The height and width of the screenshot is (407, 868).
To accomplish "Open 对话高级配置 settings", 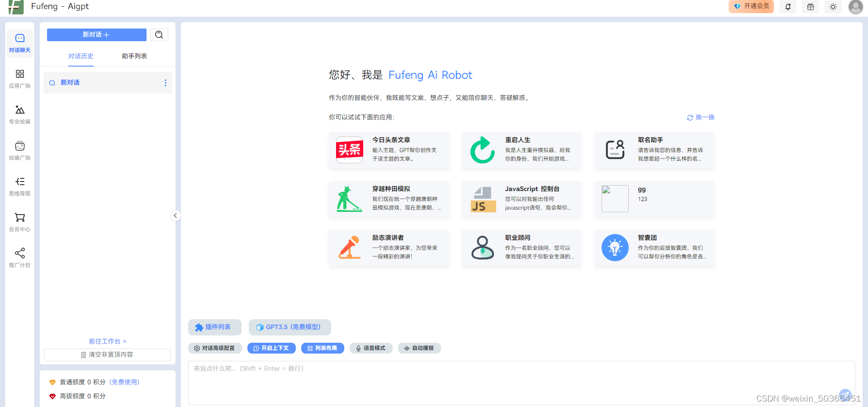I will click(x=215, y=348).
